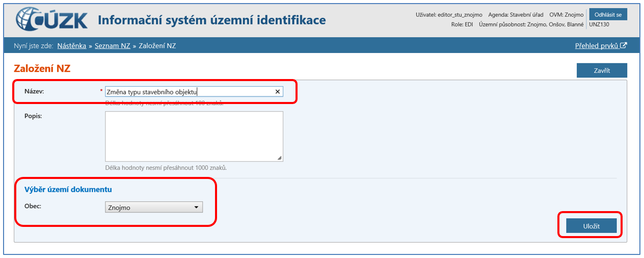Click the ČÚZK globe logo
The image size is (644, 258).
pos(32,20)
